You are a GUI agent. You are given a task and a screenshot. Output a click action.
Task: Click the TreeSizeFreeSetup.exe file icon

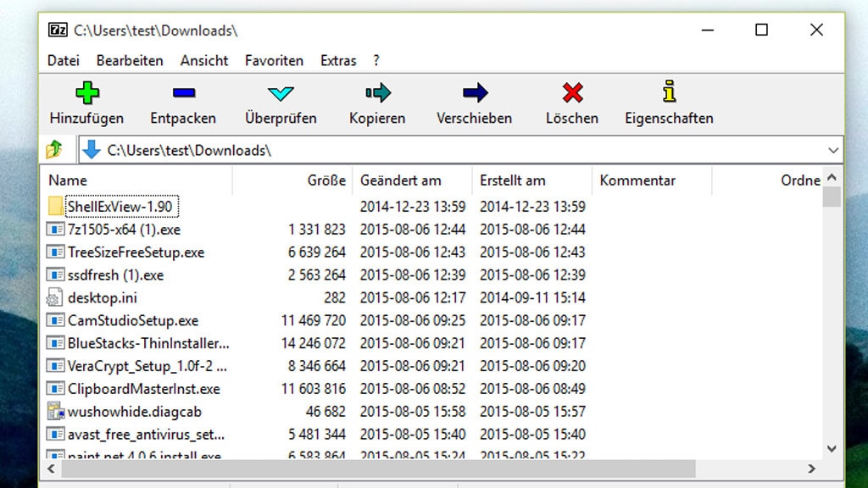[x=55, y=252]
